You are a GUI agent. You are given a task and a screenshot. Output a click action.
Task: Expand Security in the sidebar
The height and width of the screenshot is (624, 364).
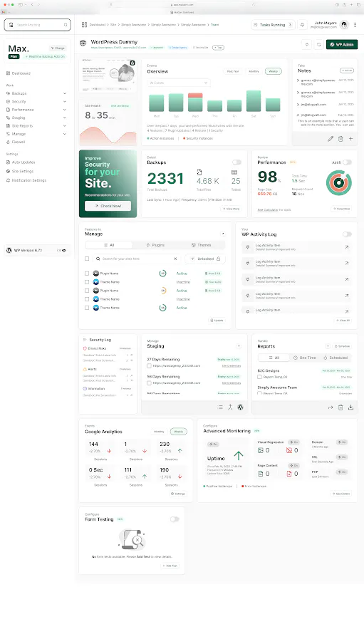point(64,101)
